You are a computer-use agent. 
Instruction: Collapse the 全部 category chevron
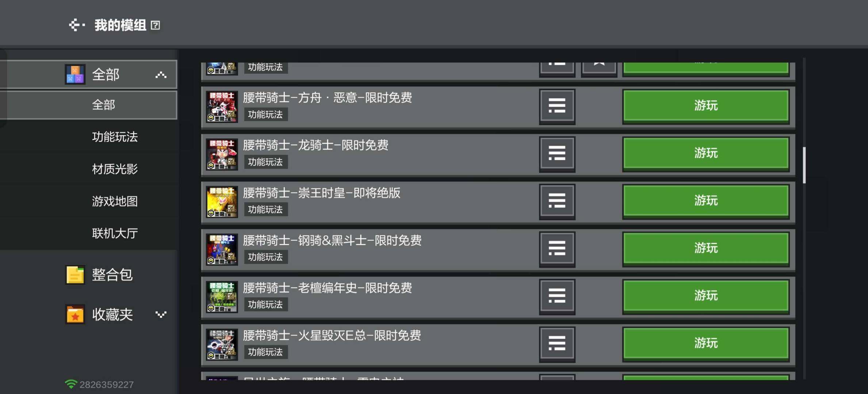161,75
